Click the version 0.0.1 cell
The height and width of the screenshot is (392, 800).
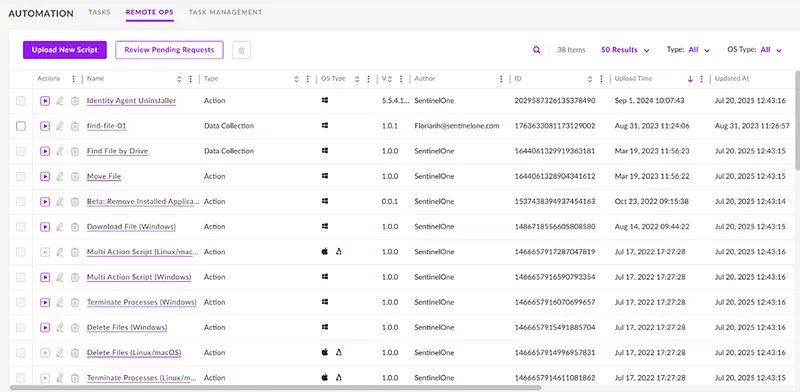pos(390,202)
